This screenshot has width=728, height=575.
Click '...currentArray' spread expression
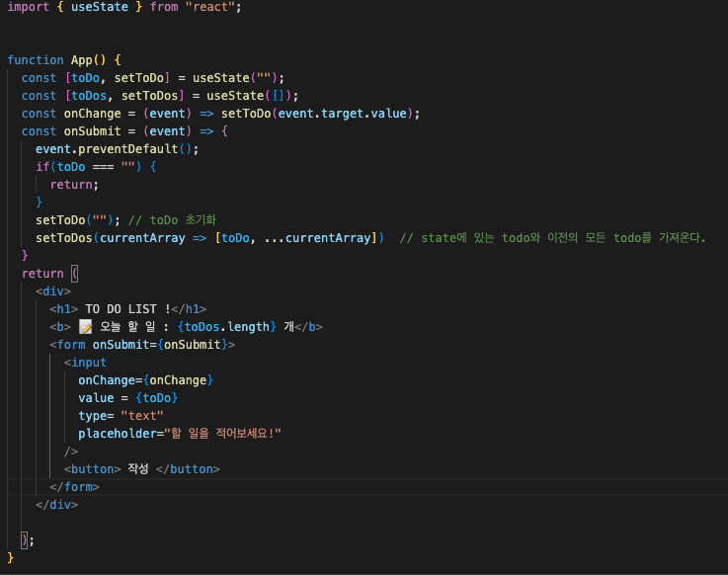click(x=317, y=238)
